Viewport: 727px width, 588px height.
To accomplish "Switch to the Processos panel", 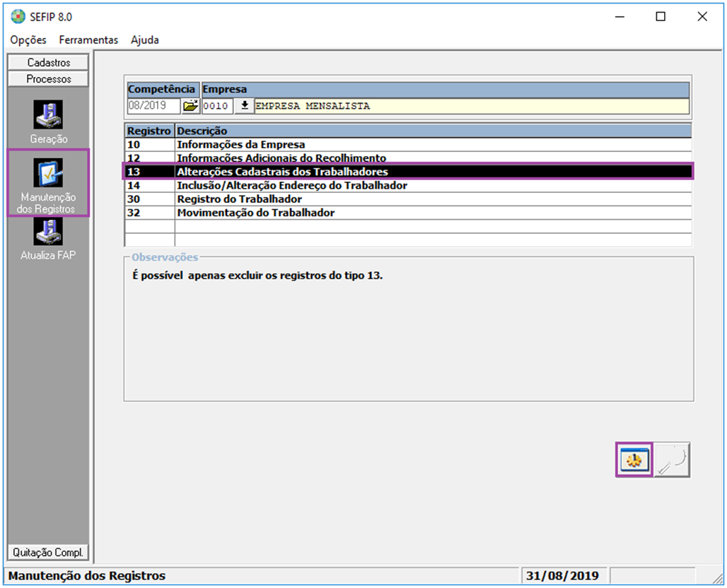I will click(49, 79).
